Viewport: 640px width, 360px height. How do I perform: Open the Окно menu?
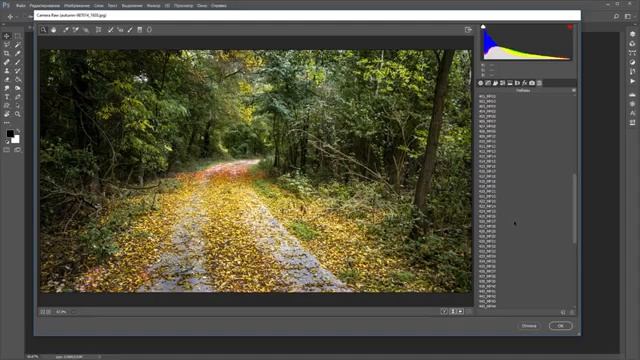tap(202, 6)
